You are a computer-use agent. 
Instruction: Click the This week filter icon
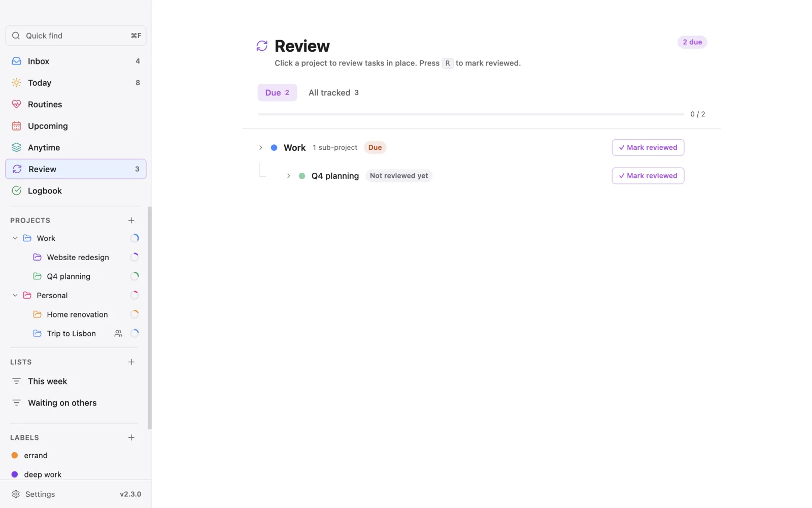click(x=17, y=382)
